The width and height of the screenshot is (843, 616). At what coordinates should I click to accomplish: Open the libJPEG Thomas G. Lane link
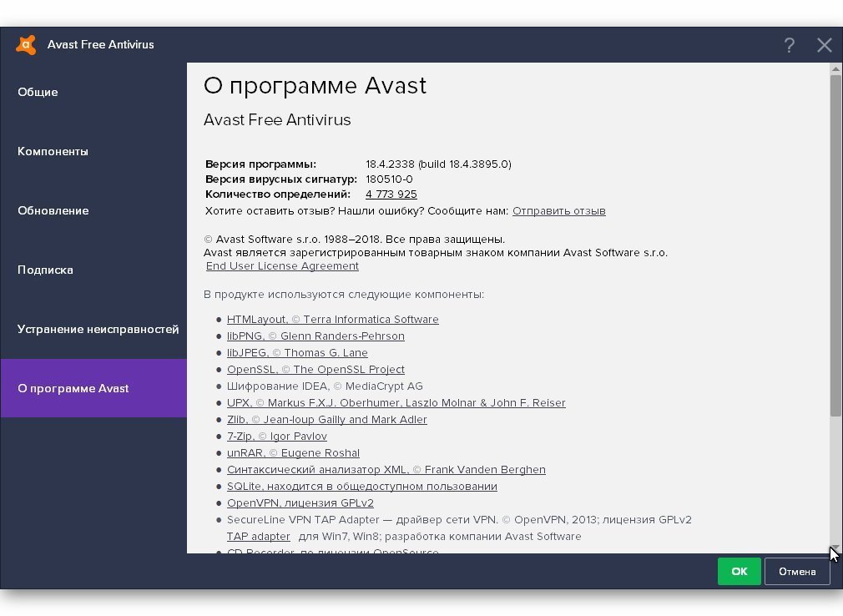[x=297, y=352]
